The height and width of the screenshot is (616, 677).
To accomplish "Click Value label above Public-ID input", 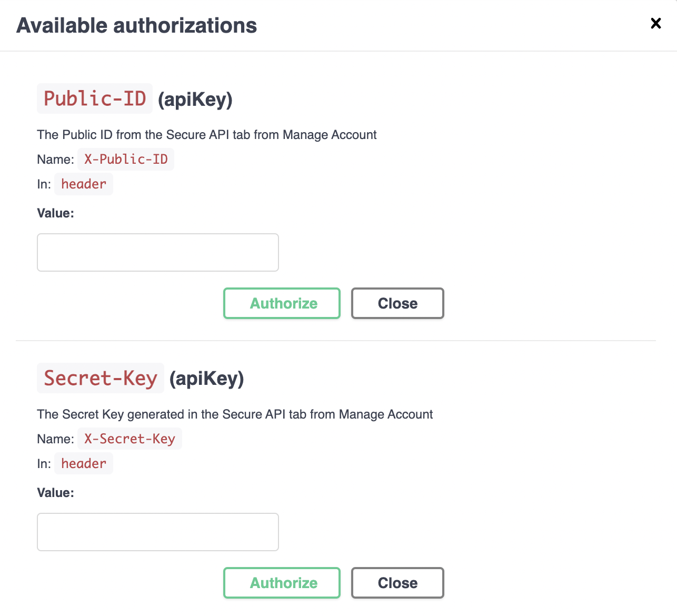I will click(55, 213).
